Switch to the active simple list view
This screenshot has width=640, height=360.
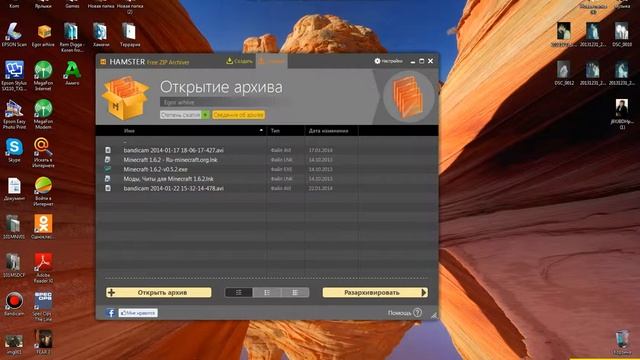tap(239, 293)
